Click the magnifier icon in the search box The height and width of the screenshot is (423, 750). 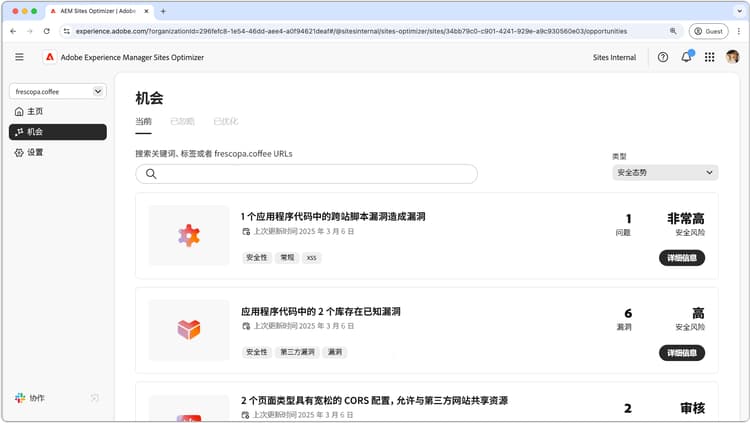click(x=151, y=174)
